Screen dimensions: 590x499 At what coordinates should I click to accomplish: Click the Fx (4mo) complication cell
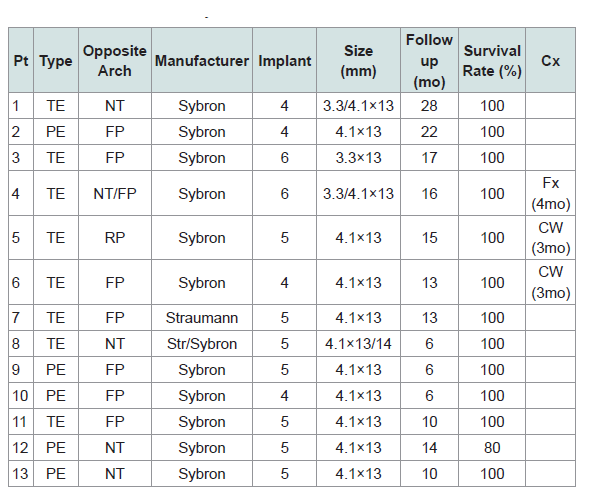click(x=550, y=193)
